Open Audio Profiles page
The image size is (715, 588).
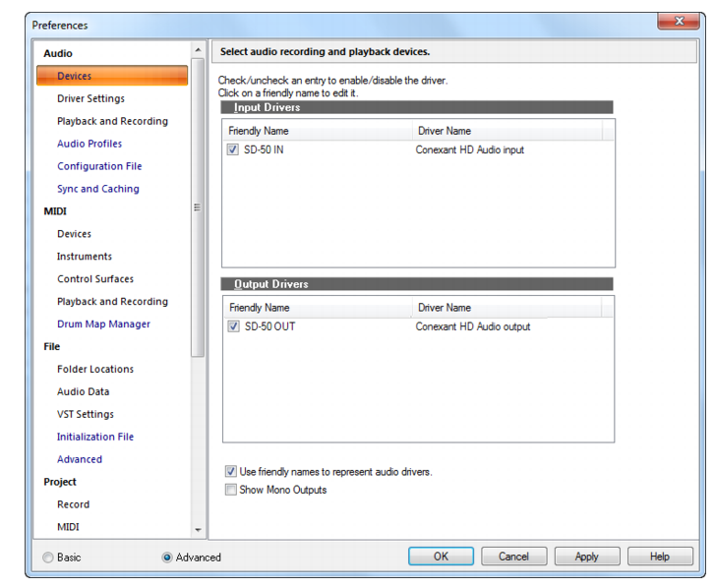(89, 144)
